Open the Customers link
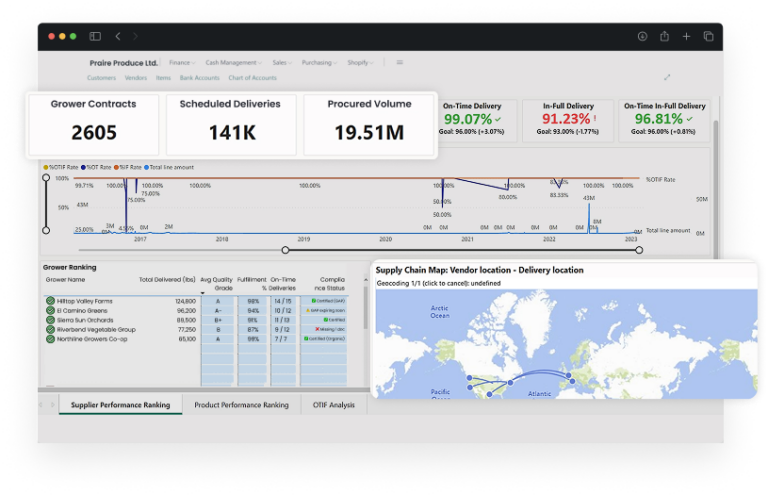 pyautogui.click(x=101, y=78)
